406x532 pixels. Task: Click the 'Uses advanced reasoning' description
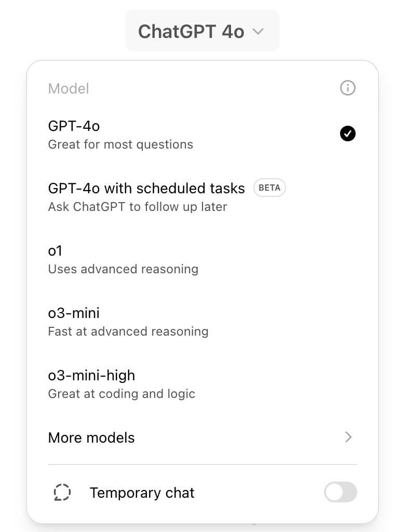123,269
